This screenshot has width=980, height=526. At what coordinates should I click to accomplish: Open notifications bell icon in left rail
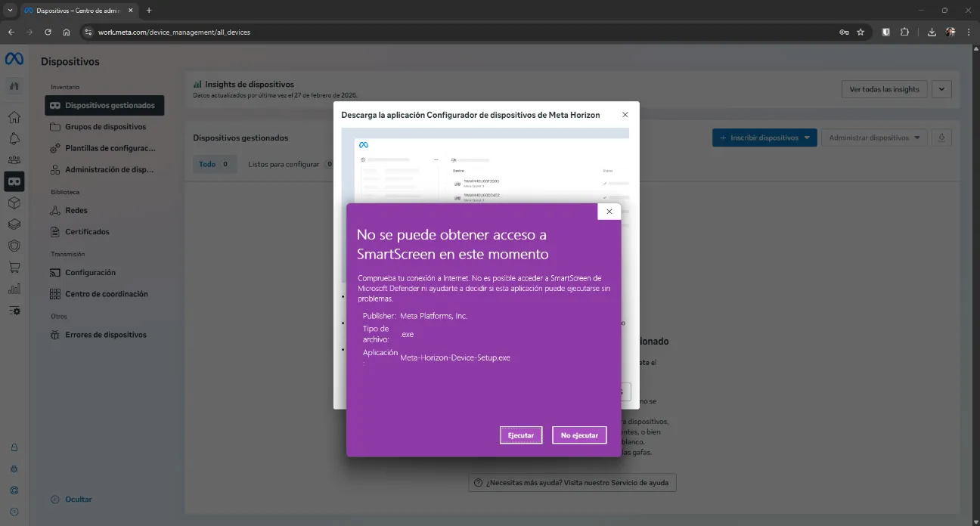point(14,138)
